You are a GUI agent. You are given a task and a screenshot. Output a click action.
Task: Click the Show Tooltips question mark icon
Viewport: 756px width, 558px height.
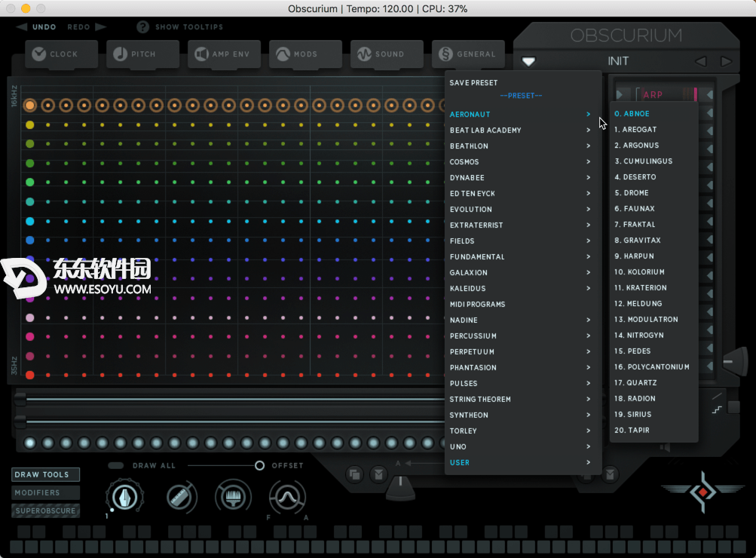point(142,27)
